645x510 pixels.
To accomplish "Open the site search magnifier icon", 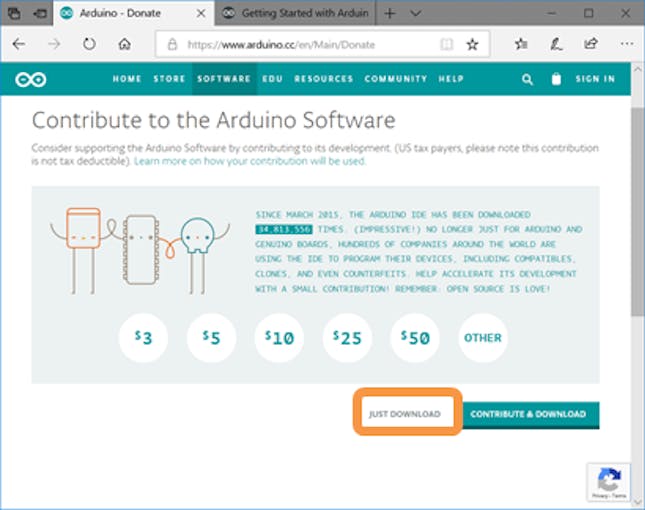I will click(x=527, y=79).
